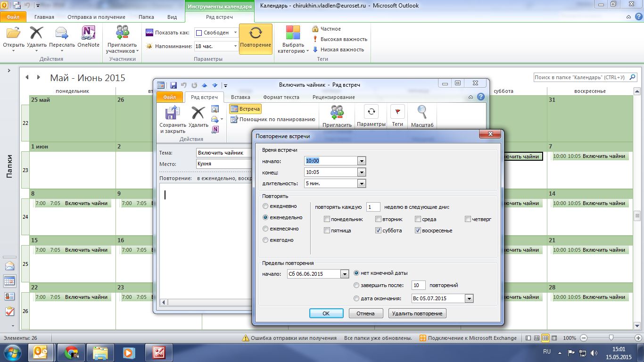Select the ежемесячно radio button
Screen dimensions: 644x362
pyautogui.click(x=265, y=229)
